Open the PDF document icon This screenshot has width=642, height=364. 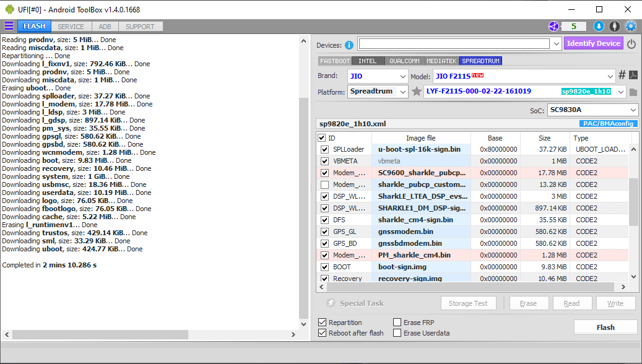pos(633,75)
